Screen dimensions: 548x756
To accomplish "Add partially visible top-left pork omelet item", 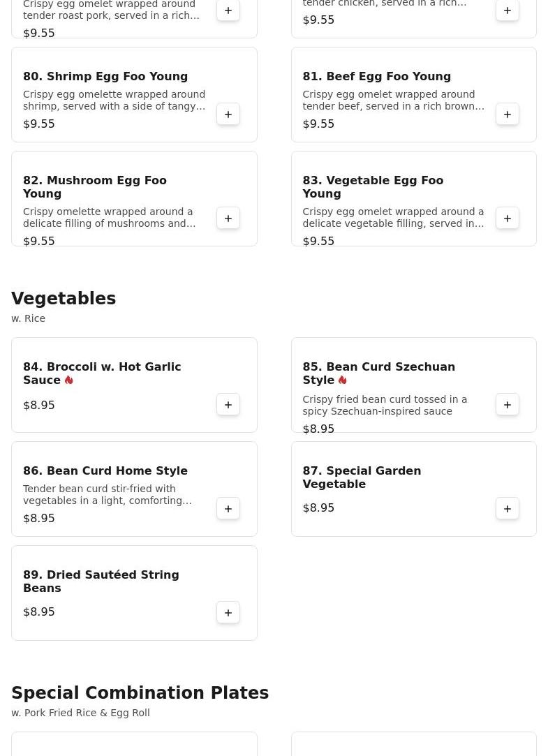I will (x=228, y=11).
